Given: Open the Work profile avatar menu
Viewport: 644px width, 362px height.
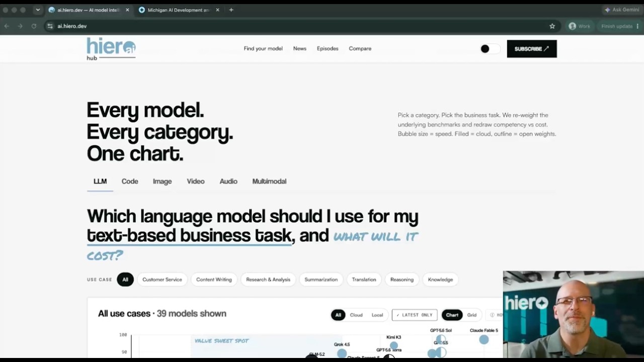Looking at the screenshot, I should click(x=579, y=26).
